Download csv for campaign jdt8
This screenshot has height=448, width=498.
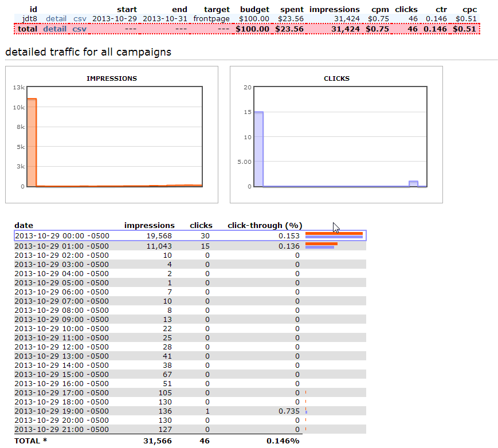[80, 18]
